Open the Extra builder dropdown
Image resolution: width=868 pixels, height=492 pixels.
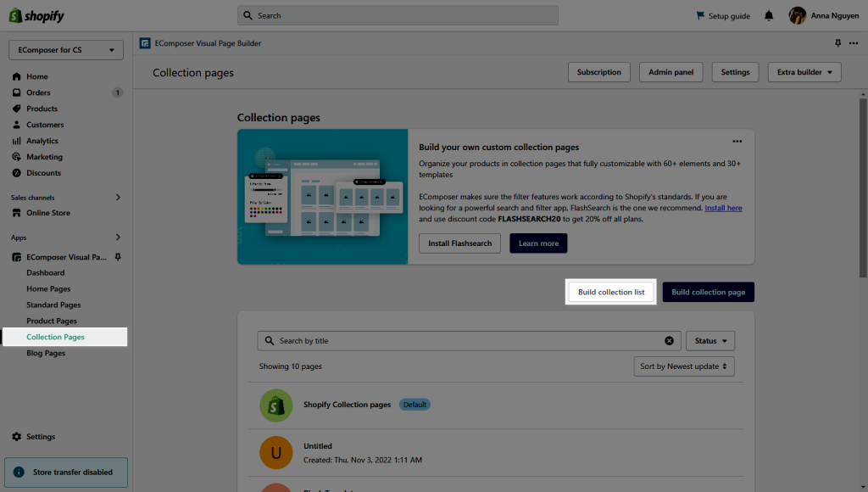804,72
